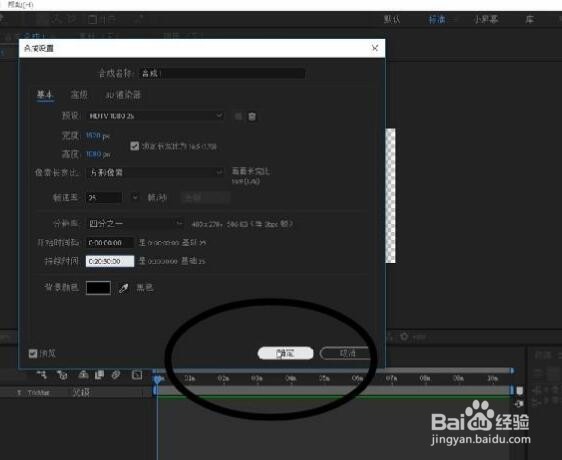Click the composition name field
The image size is (562, 460).
click(x=222, y=73)
